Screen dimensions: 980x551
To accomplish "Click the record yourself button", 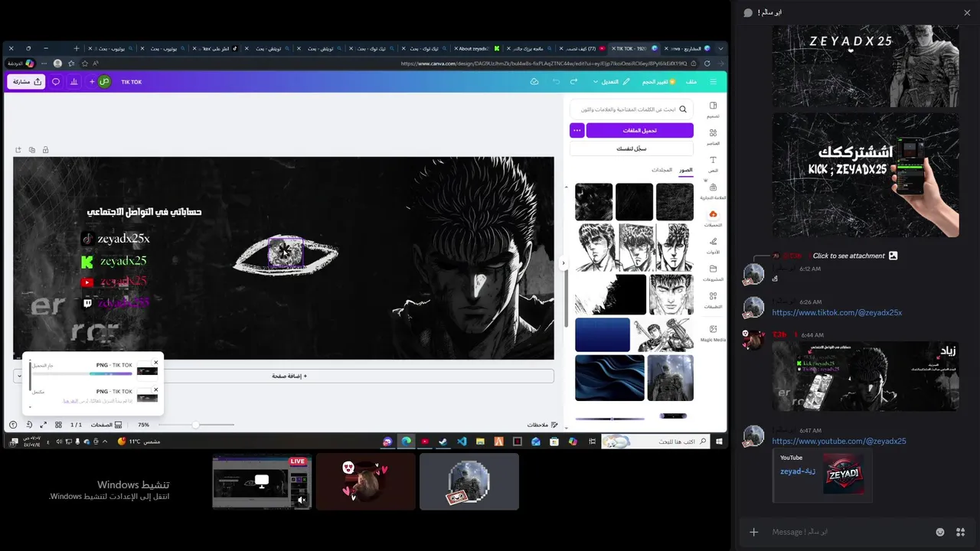I will [632, 148].
